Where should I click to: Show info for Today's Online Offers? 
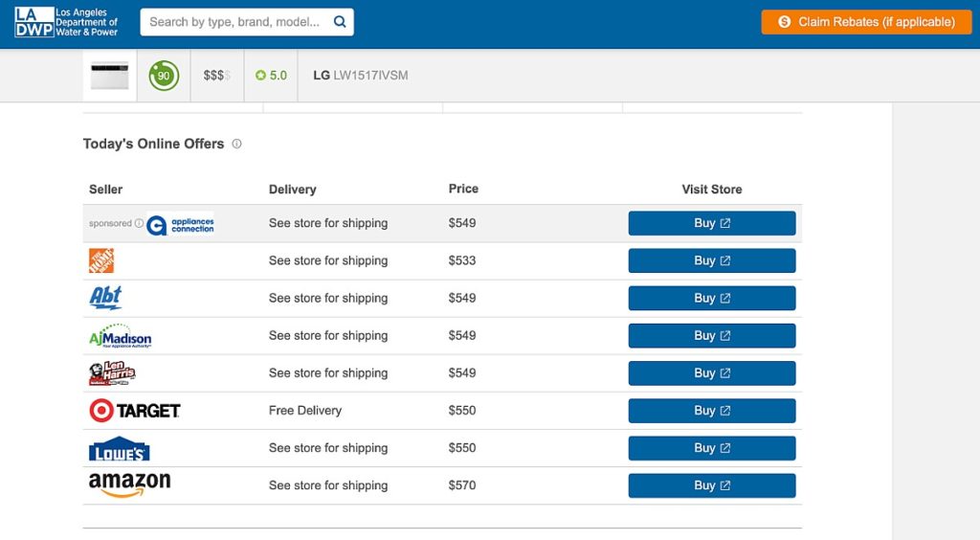[x=237, y=144]
